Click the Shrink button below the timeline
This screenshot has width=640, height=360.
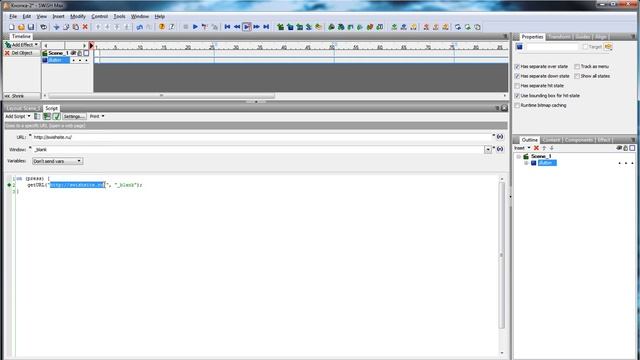coord(22,96)
